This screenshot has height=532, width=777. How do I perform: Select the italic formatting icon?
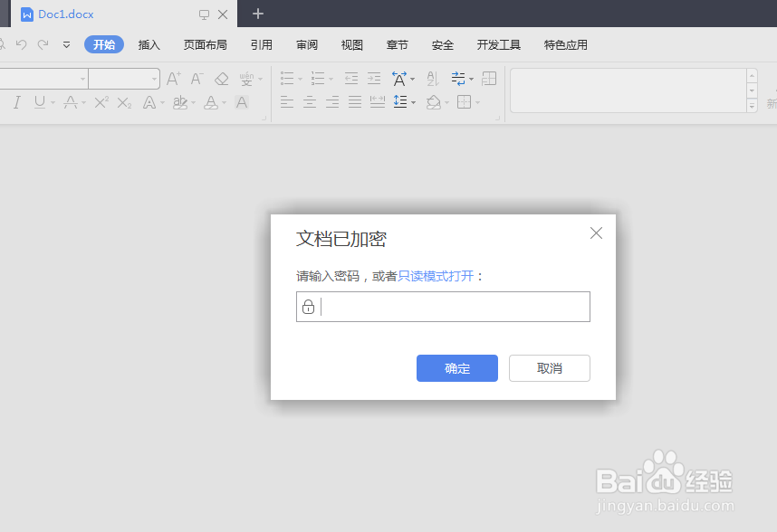click(16, 101)
